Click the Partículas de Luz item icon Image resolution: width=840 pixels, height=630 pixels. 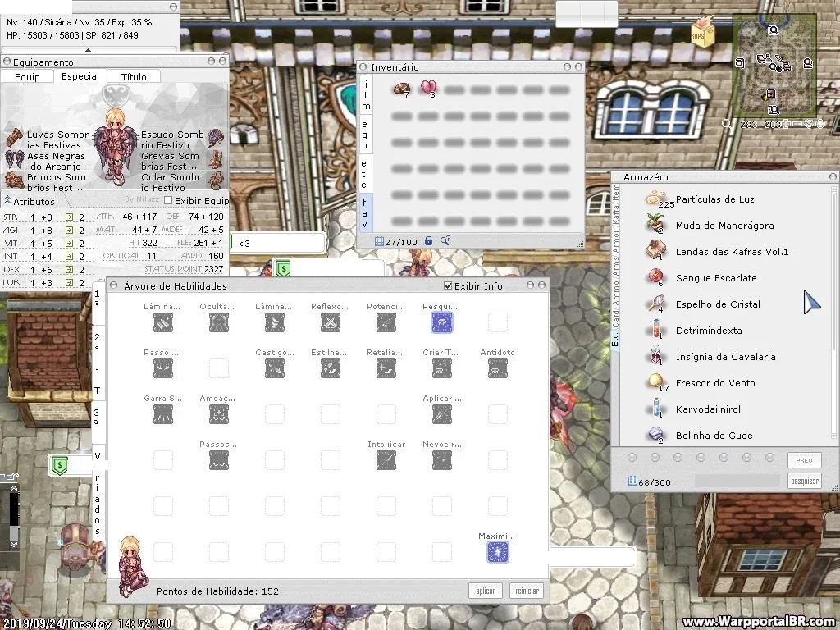656,199
